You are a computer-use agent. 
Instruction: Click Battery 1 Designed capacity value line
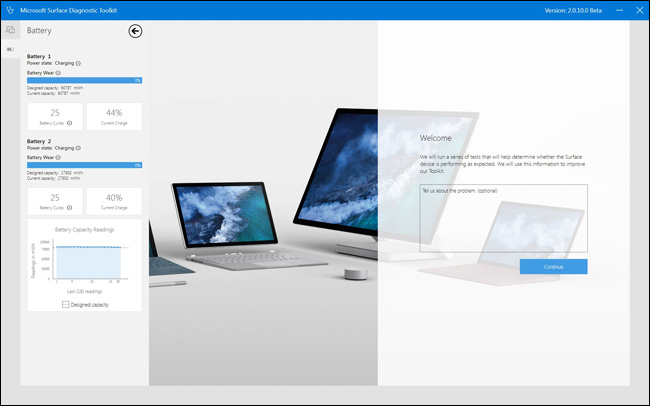[x=55, y=88]
